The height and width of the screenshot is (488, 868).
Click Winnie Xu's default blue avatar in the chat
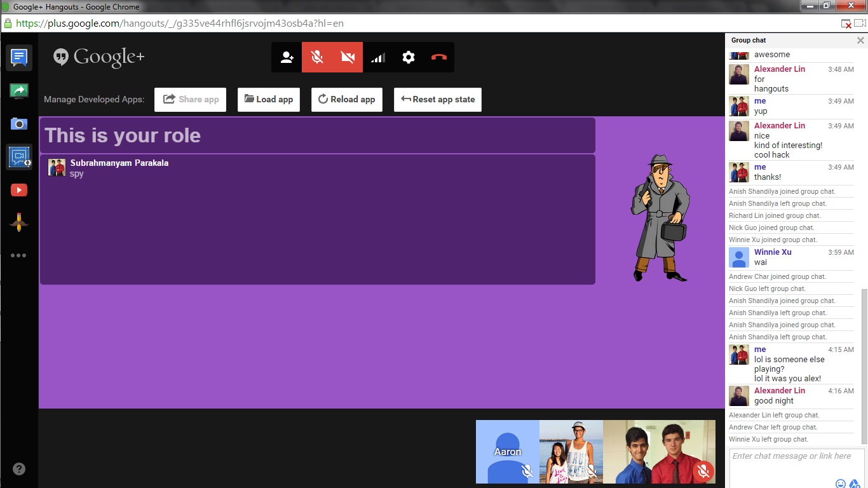(739, 257)
